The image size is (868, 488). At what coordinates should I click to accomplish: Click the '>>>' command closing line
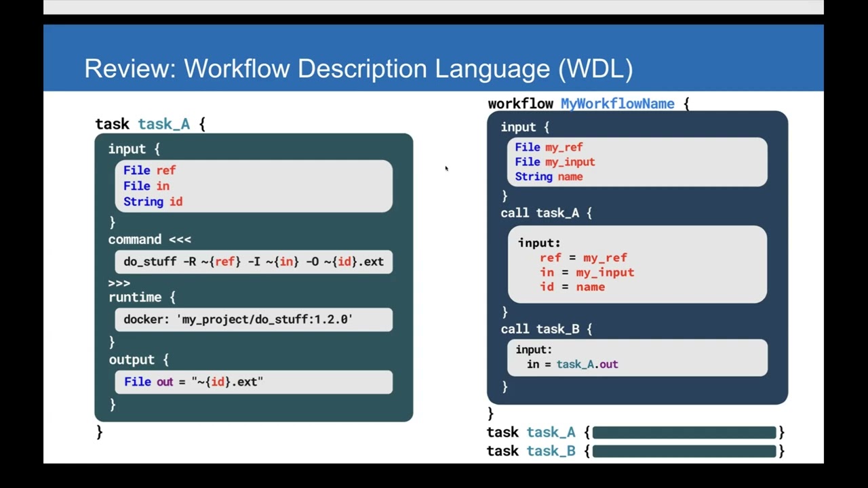pos(119,283)
